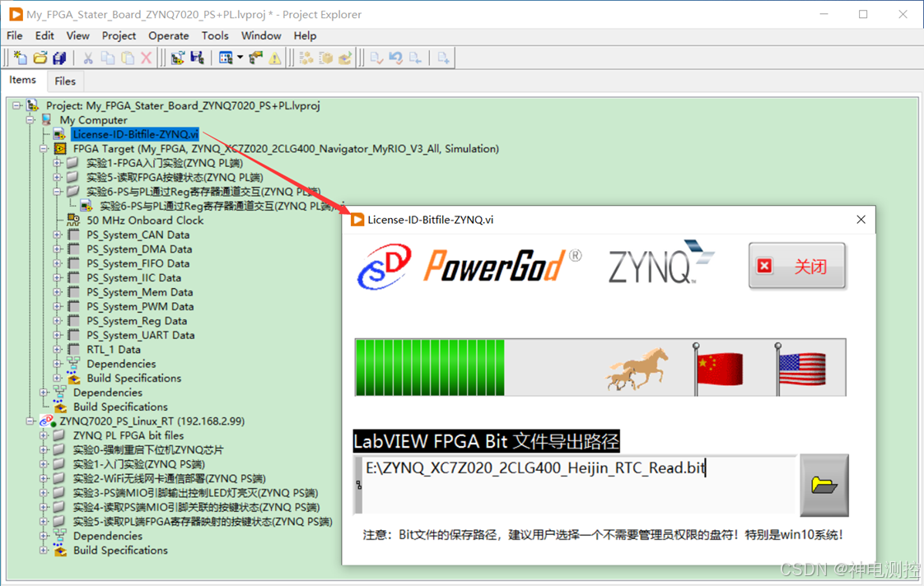Open the Tools menu
The image size is (924, 586).
point(215,36)
